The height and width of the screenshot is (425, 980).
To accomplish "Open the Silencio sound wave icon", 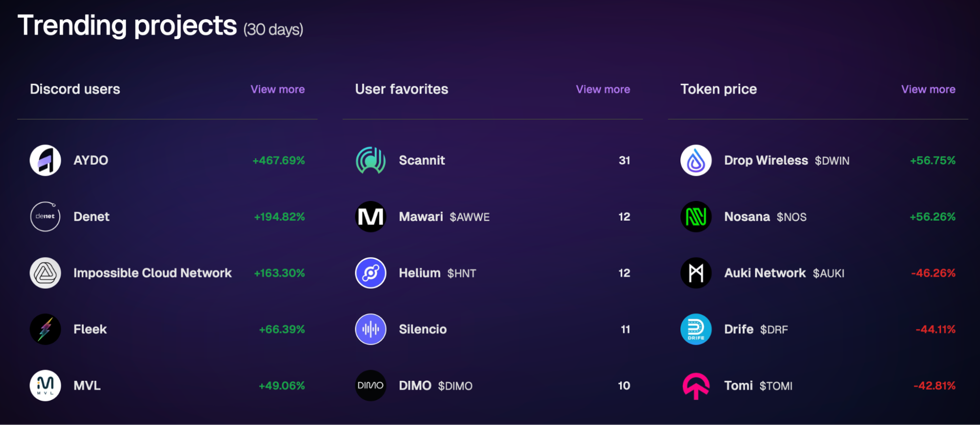I will 371,329.
